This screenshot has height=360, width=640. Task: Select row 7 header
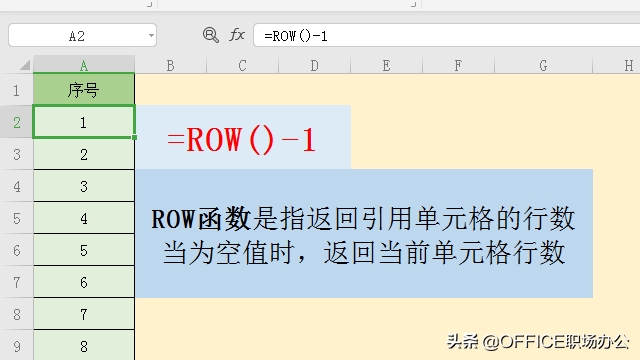[16, 282]
